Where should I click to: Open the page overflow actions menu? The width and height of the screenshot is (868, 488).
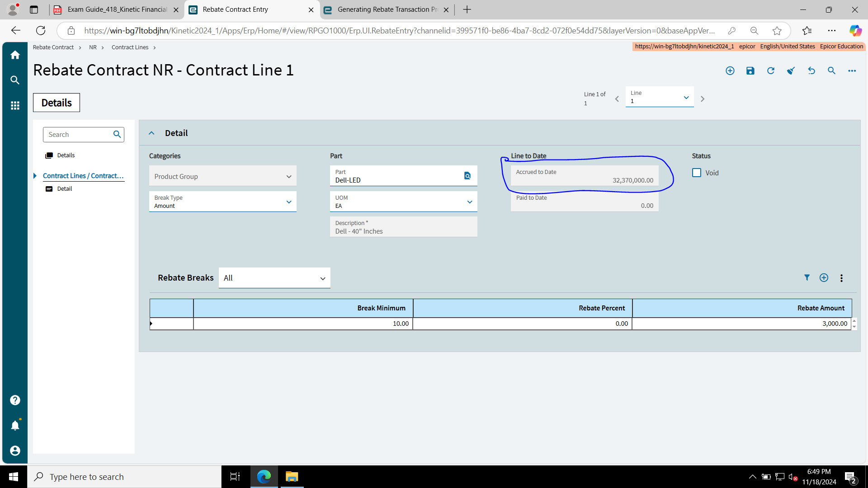coord(852,70)
